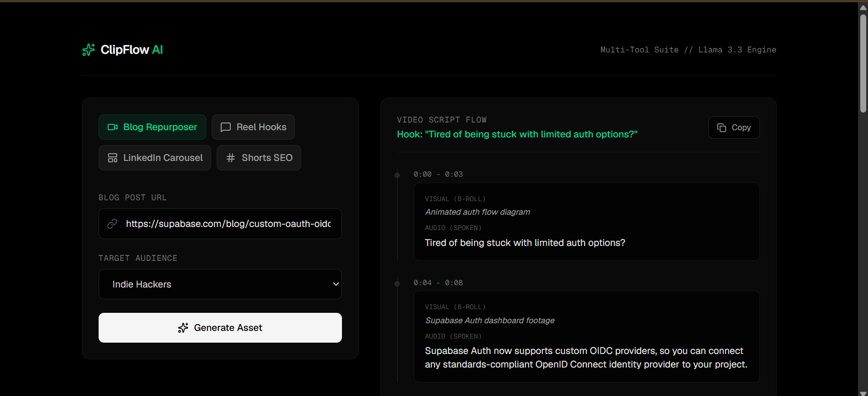Click the Blog Post URL input field
Viewport: 868px width, 396px height.
tap(220, 224)
